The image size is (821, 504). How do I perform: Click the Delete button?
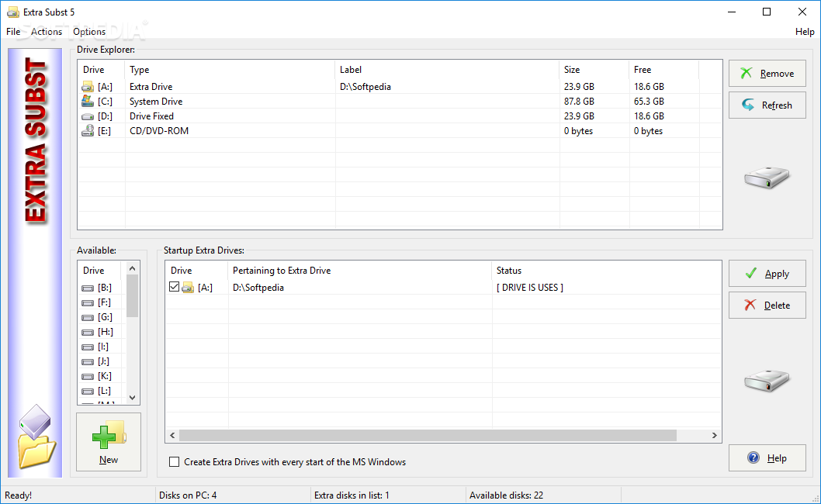click(767, 306)
